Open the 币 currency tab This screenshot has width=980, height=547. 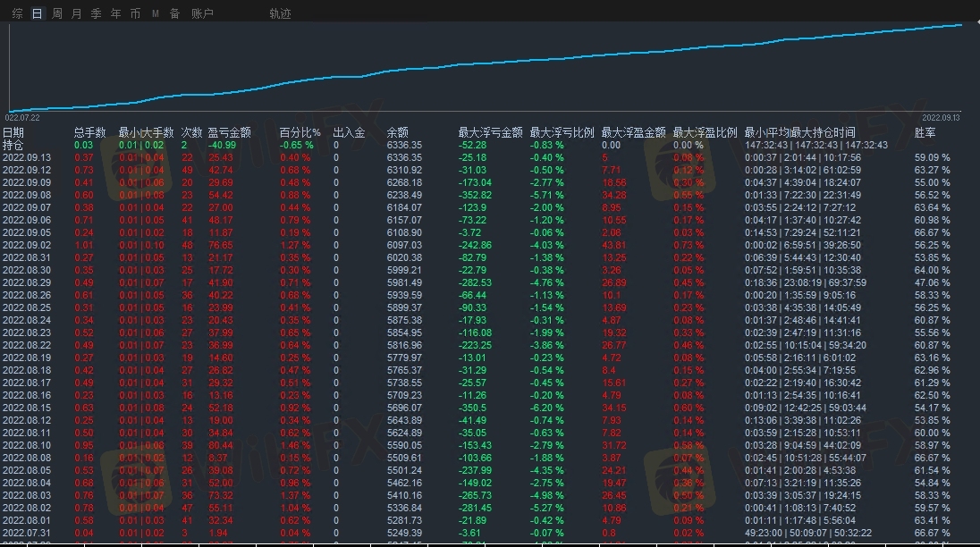coord(135,13)
